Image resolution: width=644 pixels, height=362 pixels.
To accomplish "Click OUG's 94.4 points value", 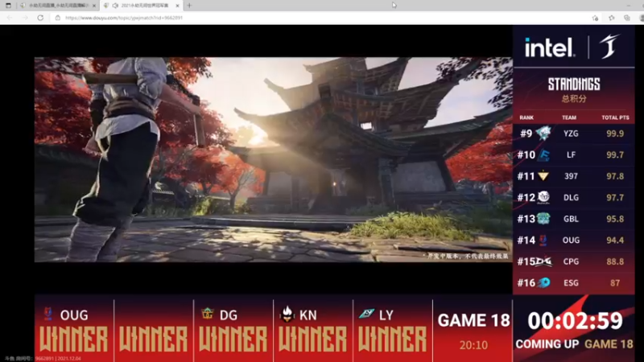I will coord(615,240).
